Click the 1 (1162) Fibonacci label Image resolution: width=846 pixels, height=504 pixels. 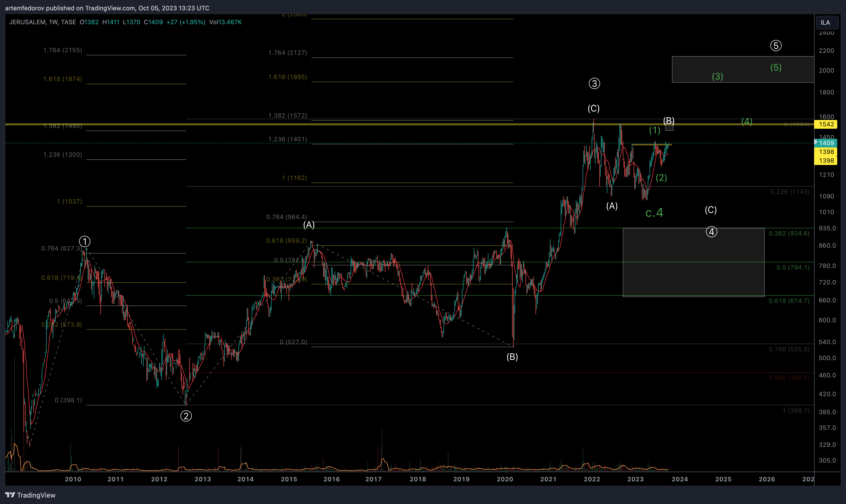[294, 178]
